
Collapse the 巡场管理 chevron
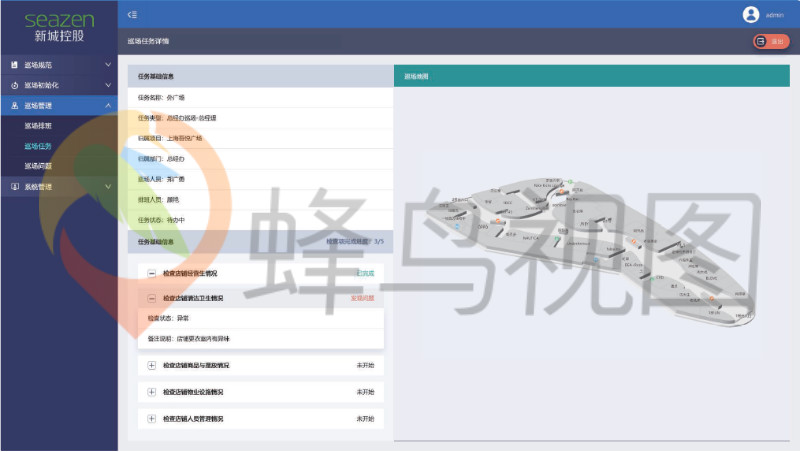point(108,106)
